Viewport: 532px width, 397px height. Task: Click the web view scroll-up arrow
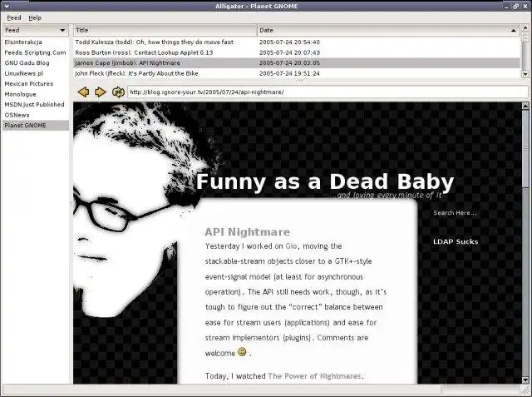(525, 106)
